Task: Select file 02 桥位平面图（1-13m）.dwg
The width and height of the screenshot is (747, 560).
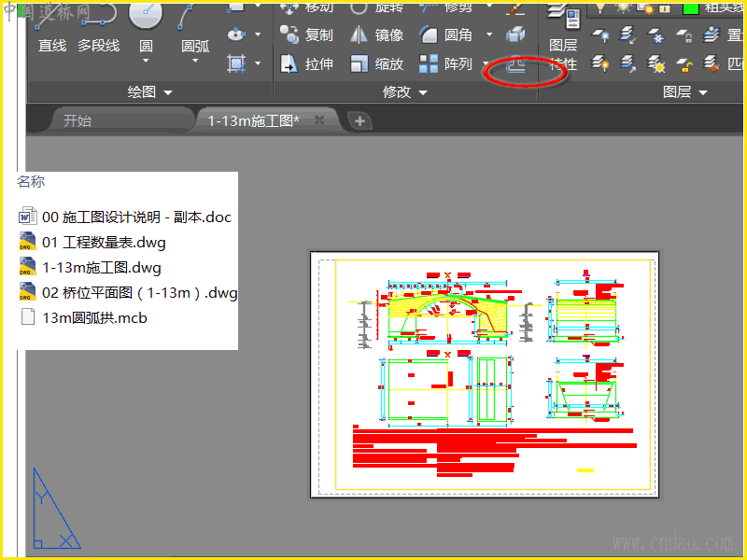Action: click(128, 293)
